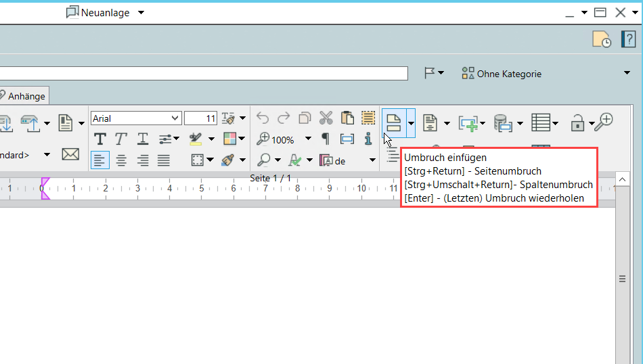This screenshot has width=643, height=364.
Task: Open the 100% zoom level dropdown
Action: tap(308, 139)
